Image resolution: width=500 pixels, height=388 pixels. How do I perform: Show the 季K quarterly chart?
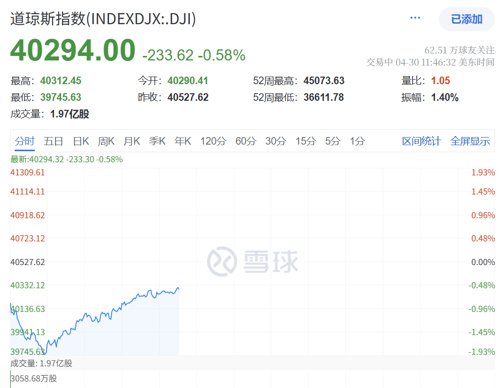tap(157, 141)
